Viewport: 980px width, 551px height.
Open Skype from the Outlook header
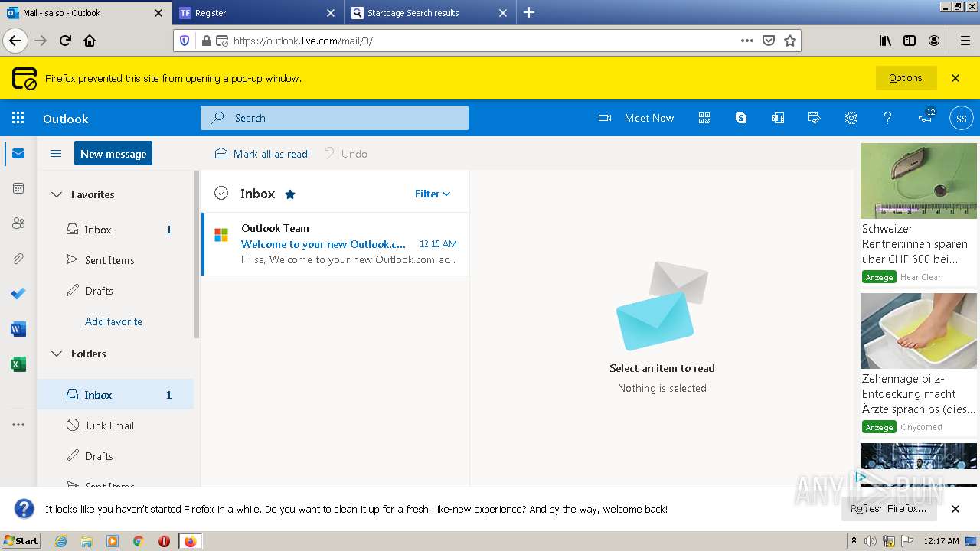tap(741, 118)
